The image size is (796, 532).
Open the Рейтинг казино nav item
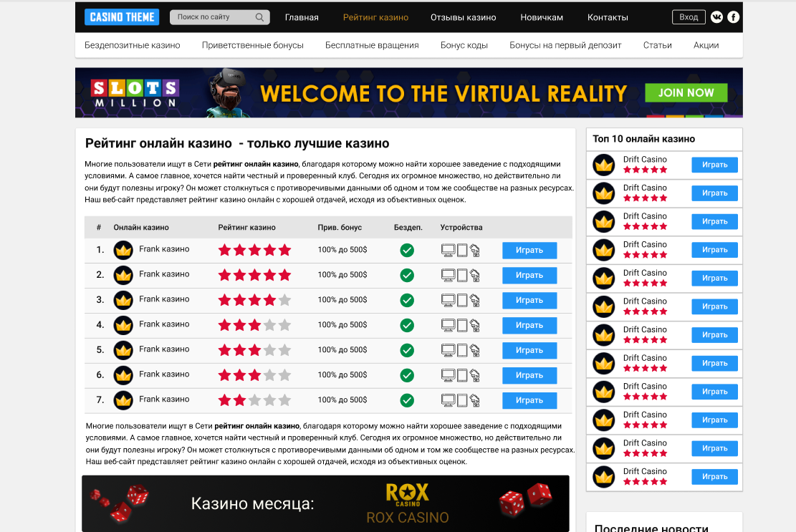click(x=375, y=17)
